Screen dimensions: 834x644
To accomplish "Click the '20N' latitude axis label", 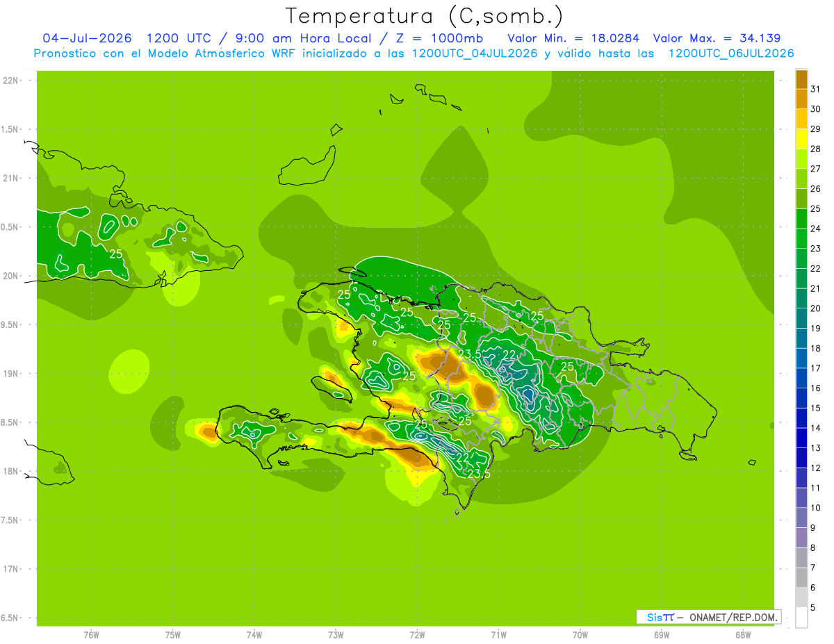I will 10,276.
